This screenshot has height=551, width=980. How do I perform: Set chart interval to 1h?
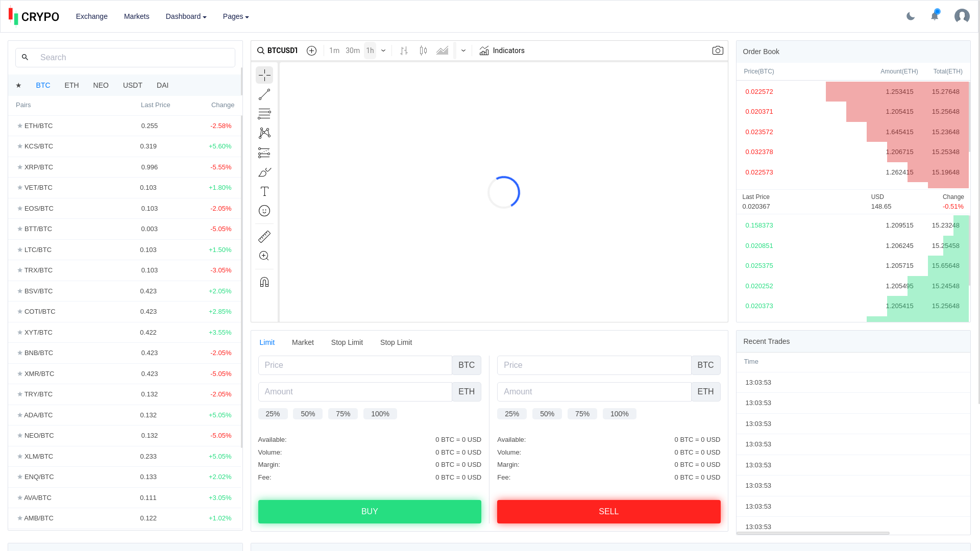click(x=370, y=51)
